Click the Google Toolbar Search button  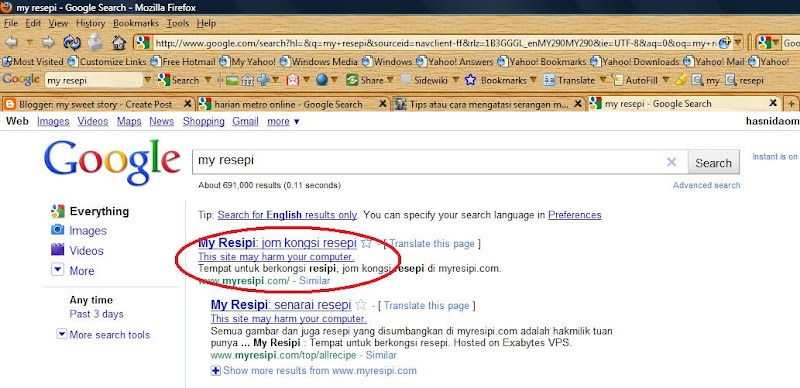[x=179, y=80]
